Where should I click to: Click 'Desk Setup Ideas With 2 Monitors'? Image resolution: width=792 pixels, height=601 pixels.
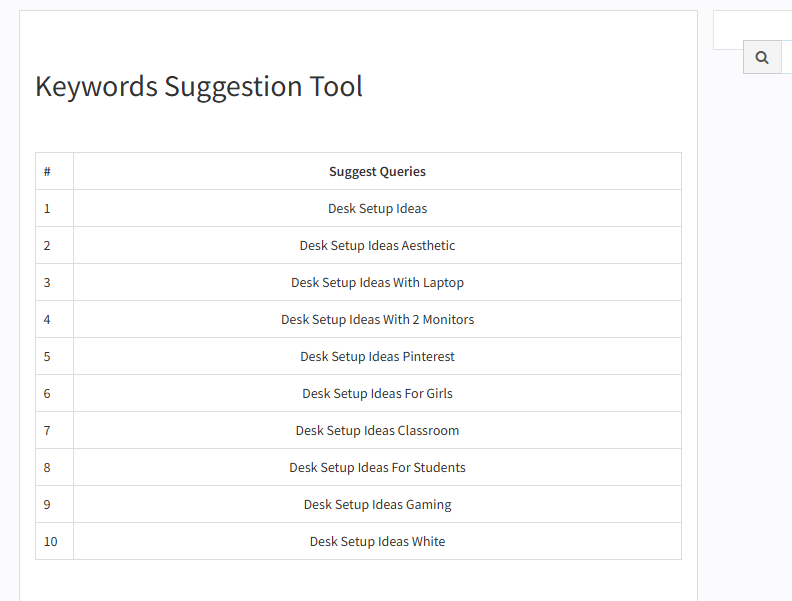(x=377, y=320)
